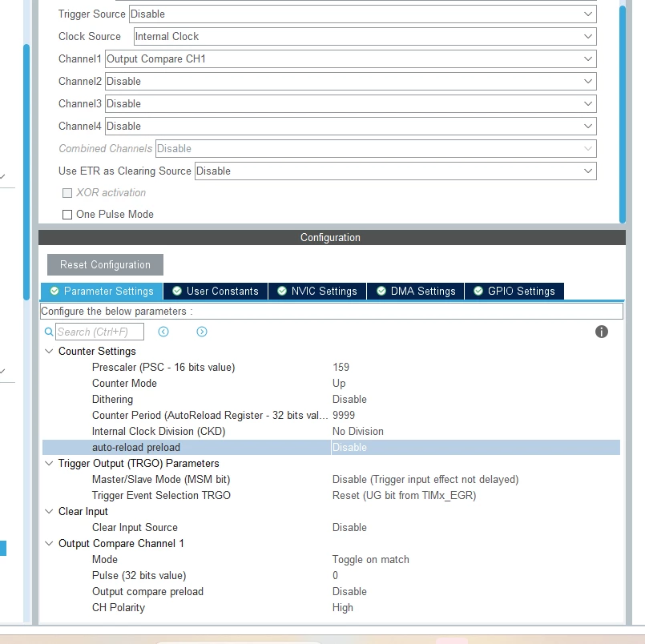The image size is (645, 644).
Task: Collapse the Clear Input group
Action: pyautogui.click(x=49, y=512)
